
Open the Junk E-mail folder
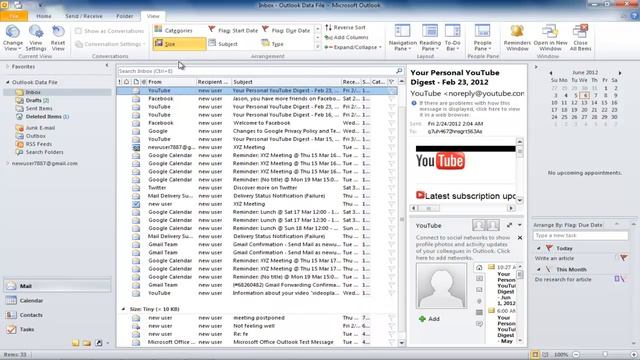[x=40, y=128]
